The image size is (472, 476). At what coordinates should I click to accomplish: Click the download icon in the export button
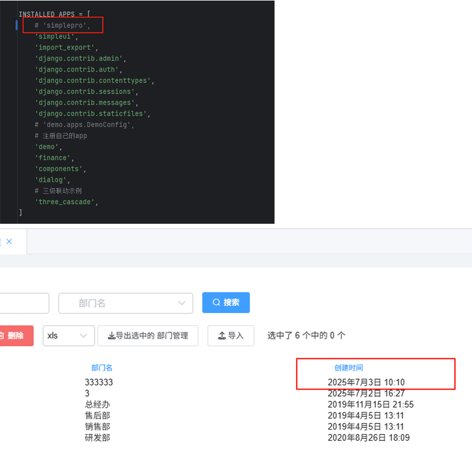tap(112, 335)
